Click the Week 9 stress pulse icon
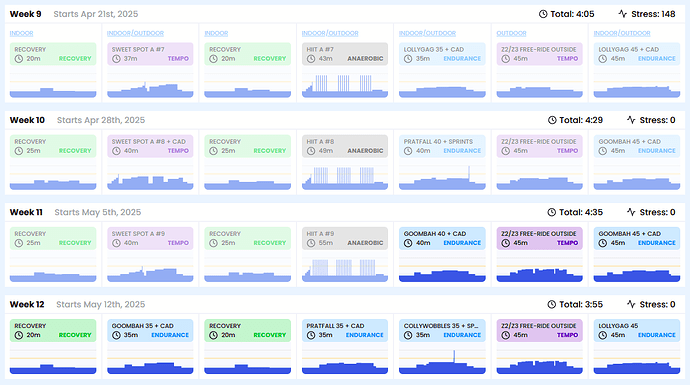Viewport: 690px width, 385px height. pos(622,14)
